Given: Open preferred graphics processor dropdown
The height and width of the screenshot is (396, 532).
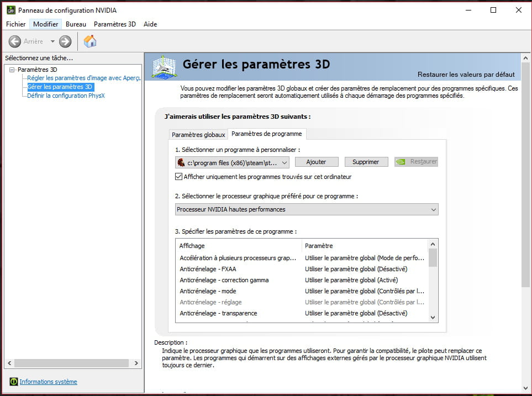Looking at the screenshot, I should (307, 209).
